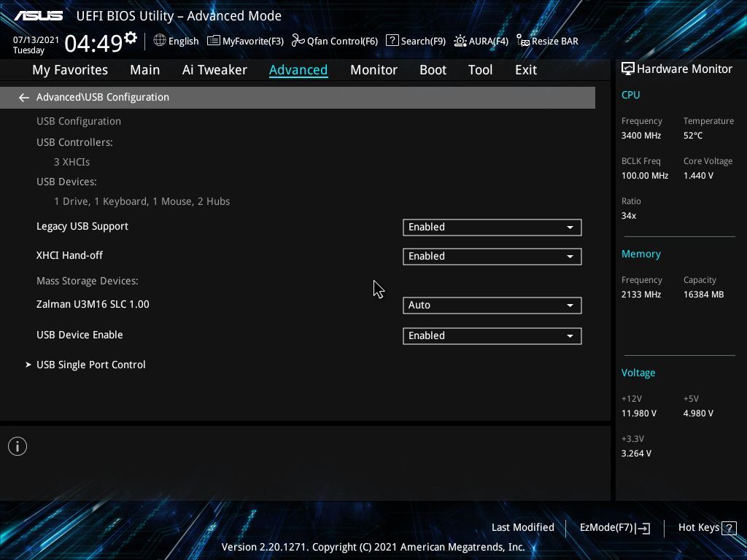This screenshot has height=560, width=747.
Task: Select the Legacy USB Support label
Action: [82, 227]
